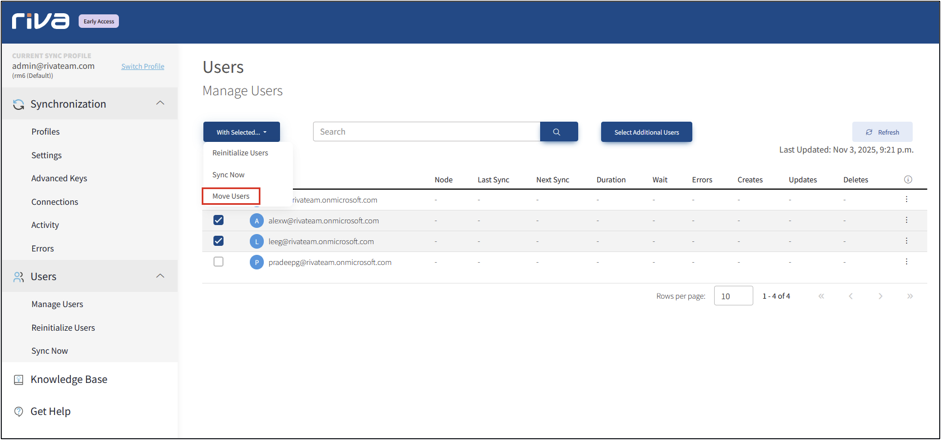This screenshot has width=941, height=440.
Task: Click alexw@rivateam.onmicrosoft.com email
Action: [323, 221]
